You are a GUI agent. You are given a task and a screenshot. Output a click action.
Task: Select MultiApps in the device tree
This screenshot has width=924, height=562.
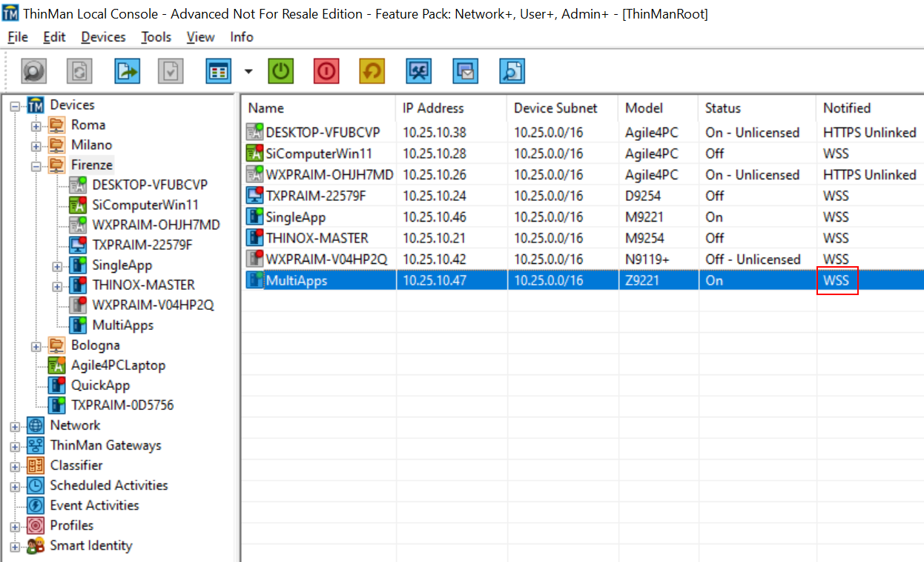click(122, 325)
